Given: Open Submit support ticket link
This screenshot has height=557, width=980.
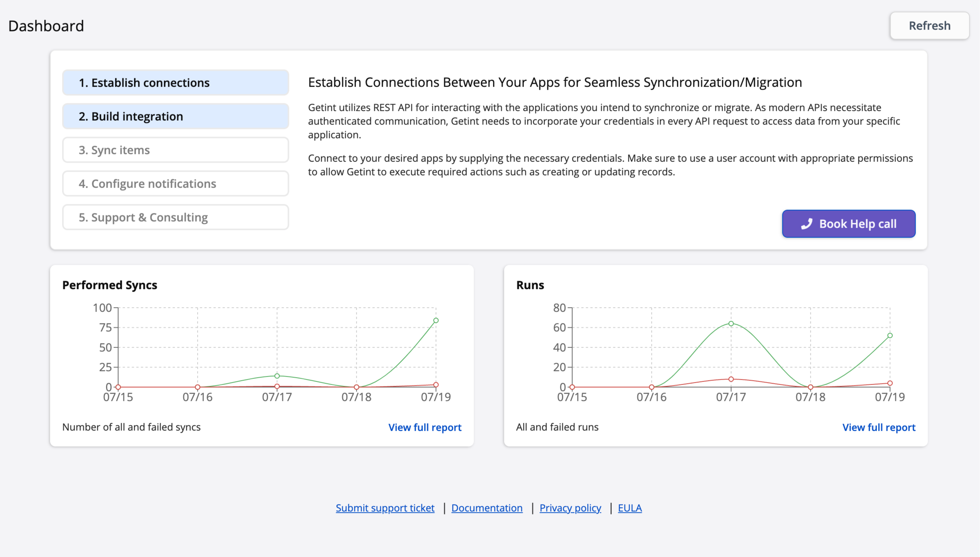Looking at the screenshot, I should tap(385, 507).
